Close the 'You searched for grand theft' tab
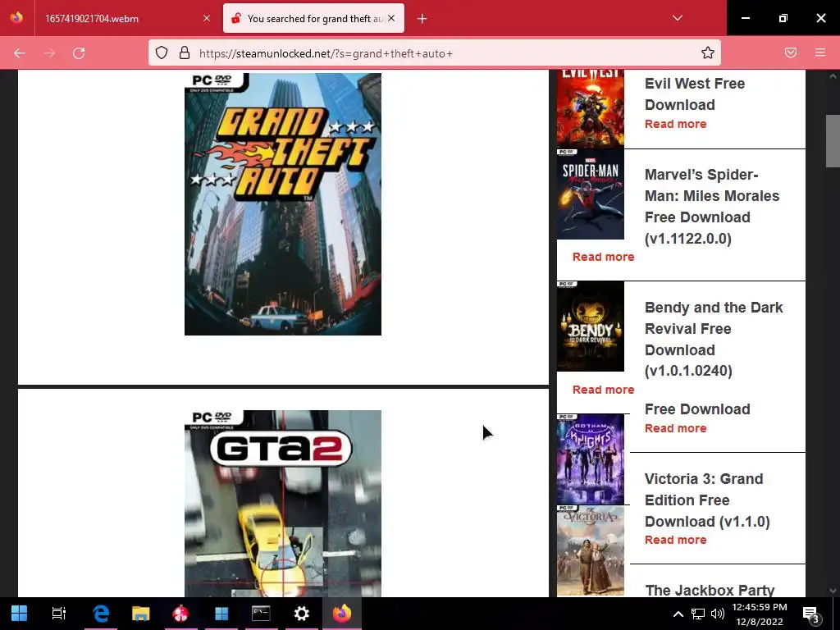 [391, 18]
